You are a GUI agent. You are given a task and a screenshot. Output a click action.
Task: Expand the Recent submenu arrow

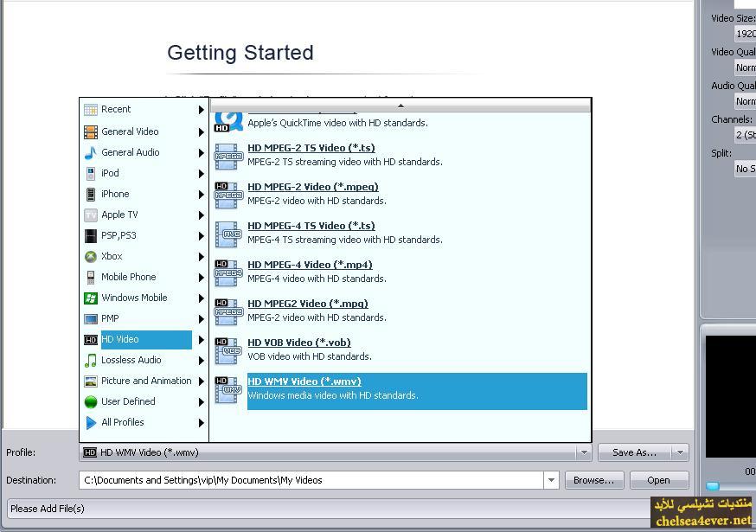click(x=201, y=110)
